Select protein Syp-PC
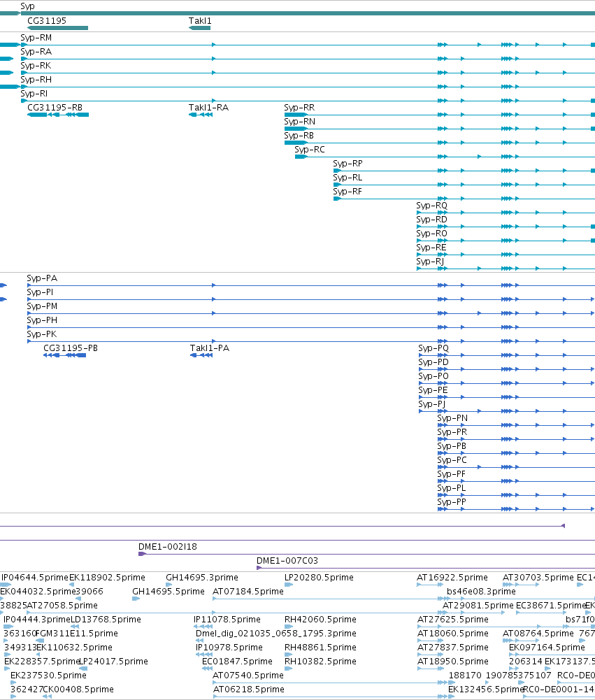Screen dimensions: 595x700 (x=452, y=460)
